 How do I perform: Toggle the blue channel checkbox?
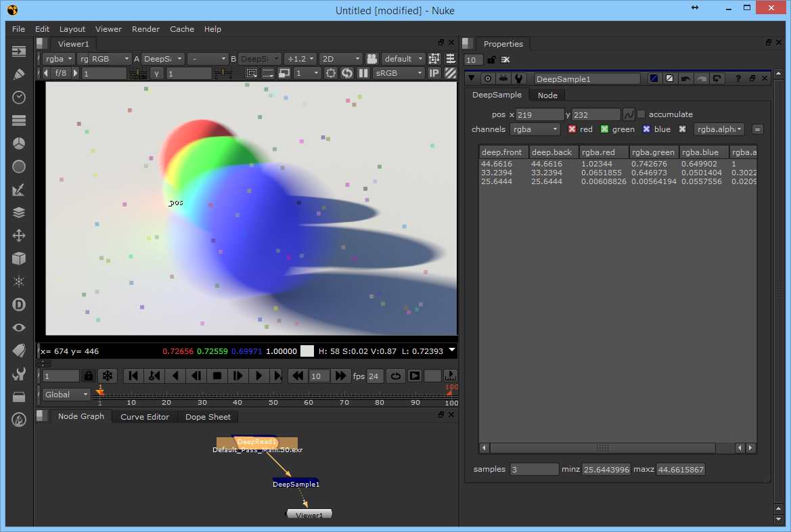tap(646, 129)
